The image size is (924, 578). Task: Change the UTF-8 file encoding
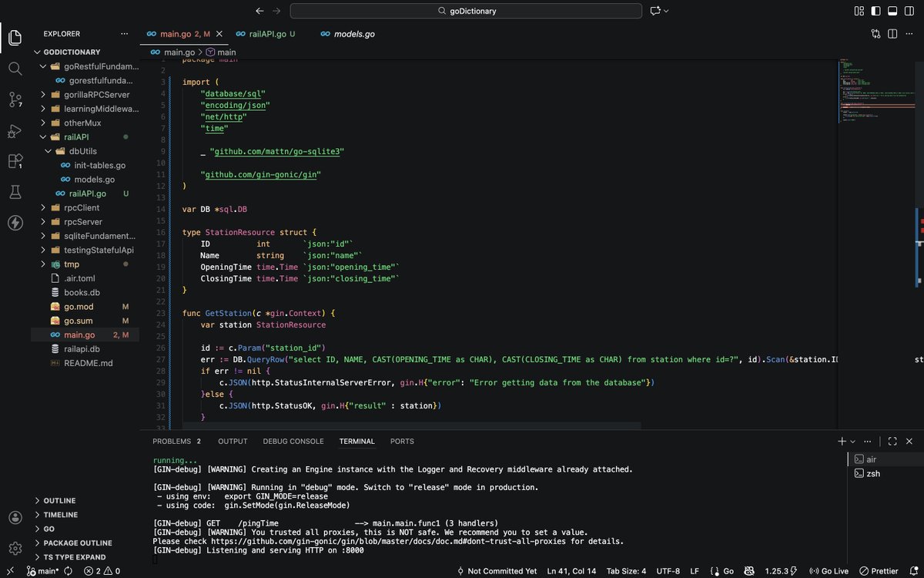click(668, 571)
